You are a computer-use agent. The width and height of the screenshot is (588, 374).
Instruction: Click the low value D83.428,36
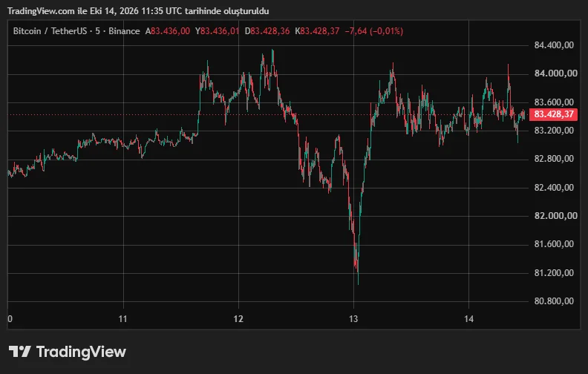[x=267, y=31]
